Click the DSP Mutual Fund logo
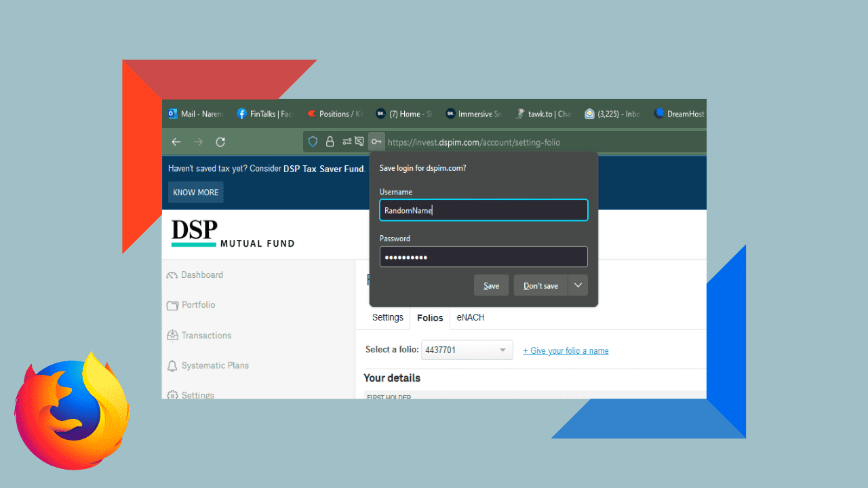The image size is (868, 488). (233, 234)
